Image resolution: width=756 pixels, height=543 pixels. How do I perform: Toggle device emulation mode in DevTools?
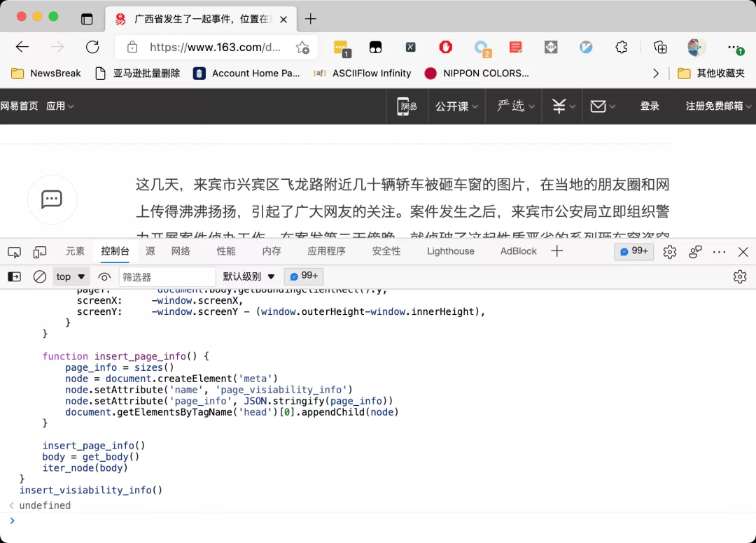[40, 252]
